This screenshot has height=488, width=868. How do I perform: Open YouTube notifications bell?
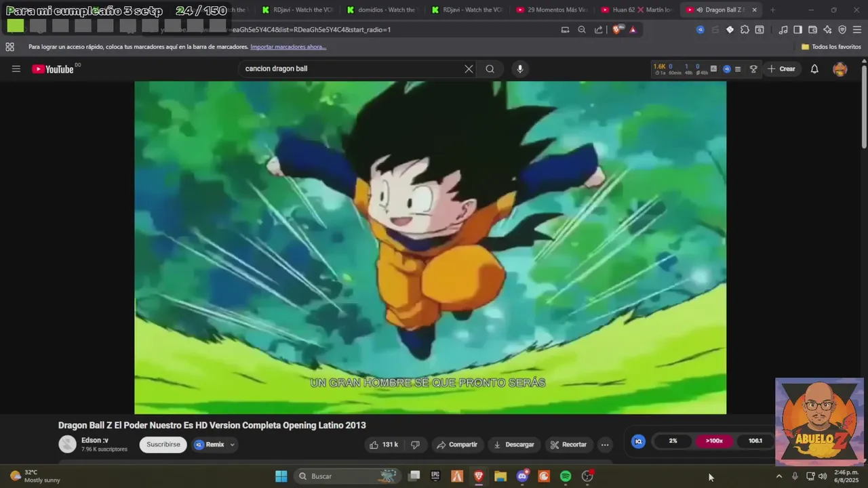(814, 68)
